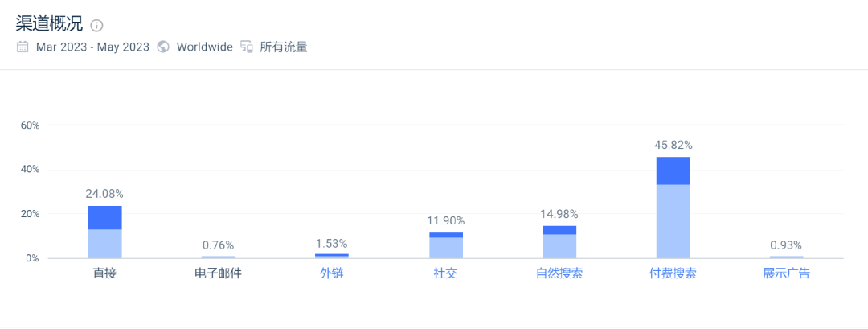Click the 45.82% value label
Screen dimensions: 868x329
tap(673, 146)
